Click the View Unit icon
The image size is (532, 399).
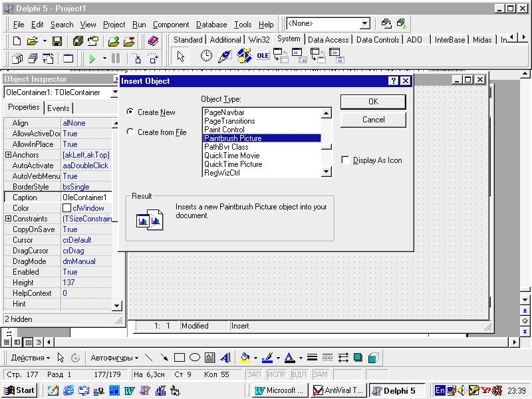click(x=17, y=59)
